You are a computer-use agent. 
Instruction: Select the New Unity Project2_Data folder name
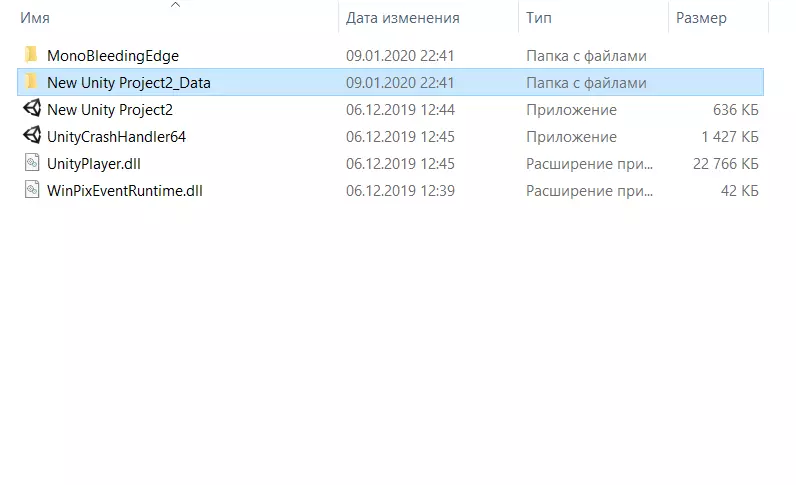pyautogui.click(x=129, y=83)
